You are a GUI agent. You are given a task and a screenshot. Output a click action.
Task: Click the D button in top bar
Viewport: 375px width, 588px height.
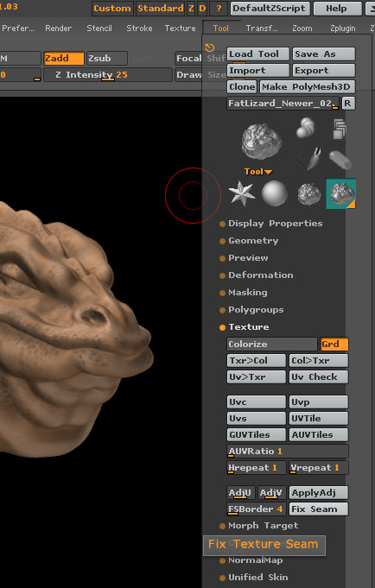pos(202,9)
